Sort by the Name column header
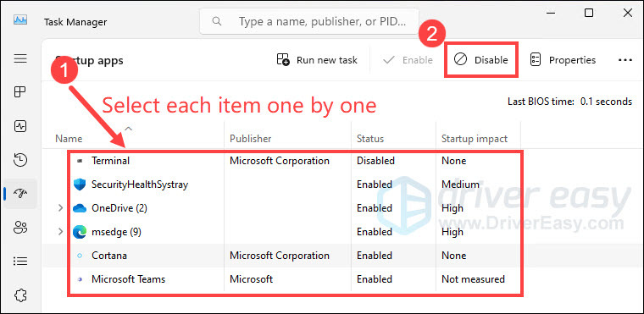Viewport: 644px width, 314px height. 69,139
